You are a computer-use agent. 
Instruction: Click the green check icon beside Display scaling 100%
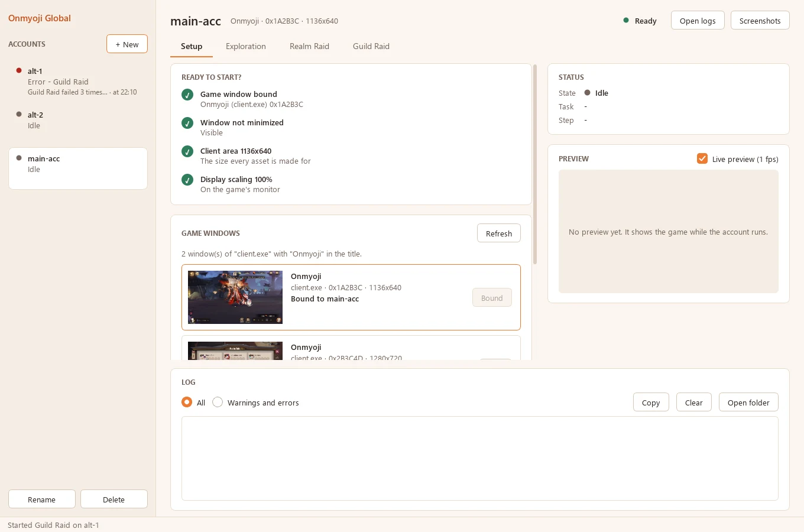point(187,180)
